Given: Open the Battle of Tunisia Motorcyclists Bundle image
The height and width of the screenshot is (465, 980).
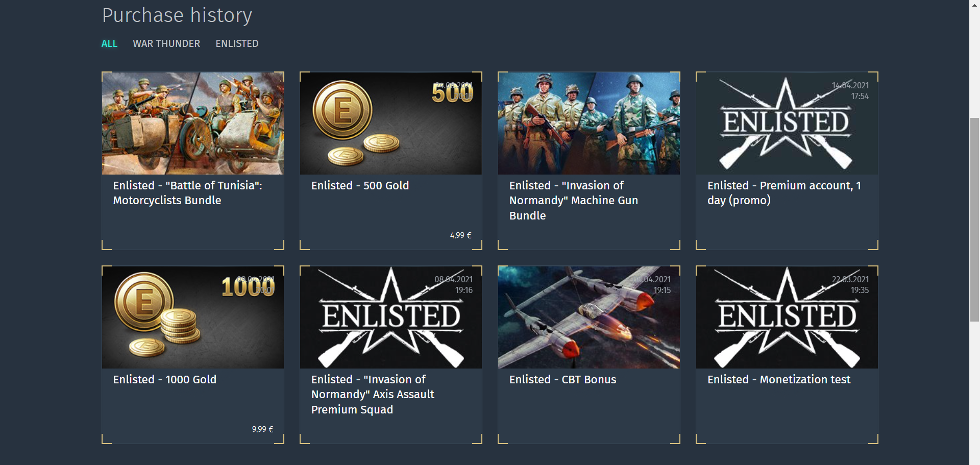Looking at the screenshot, I should [x=193, y=124].
